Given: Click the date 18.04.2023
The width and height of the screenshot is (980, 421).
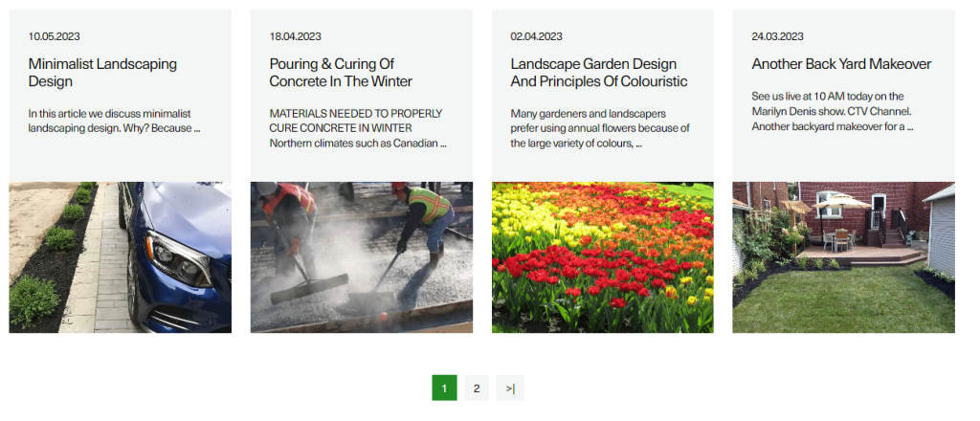Looking at the screenshot, I should click(x=295, y=37).
